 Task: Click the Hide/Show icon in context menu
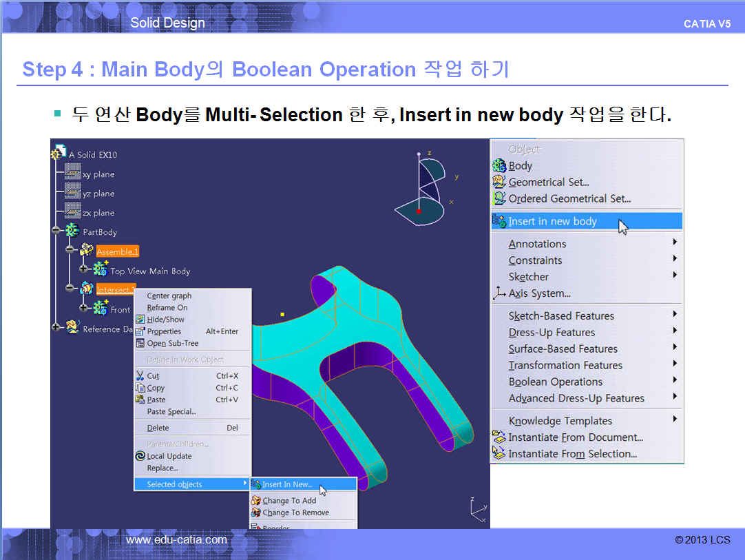click(x=140, y=320)
